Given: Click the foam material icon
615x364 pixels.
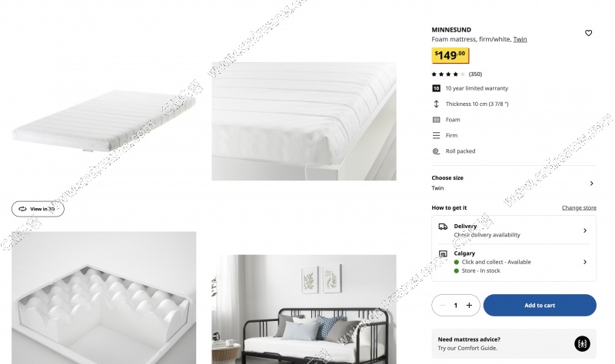Looking at the screenshot, I should coord(436,120).
